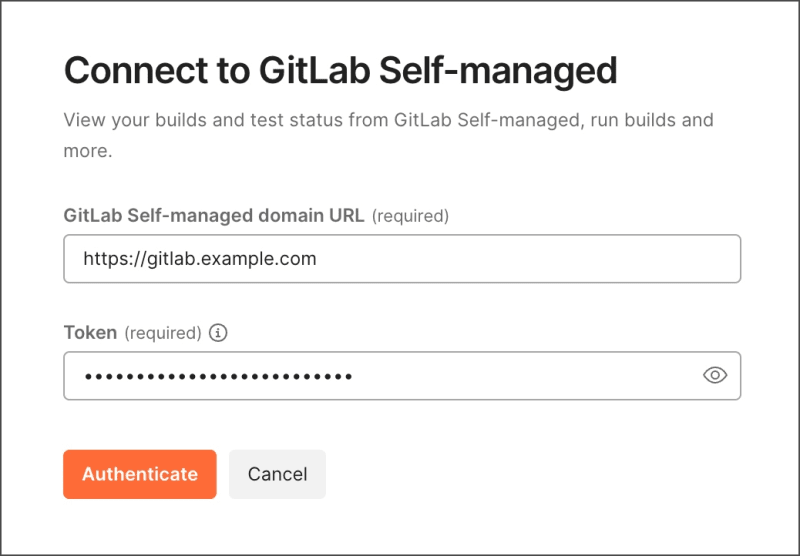Image resolution: width=800 pixels, height=556 pixels.
Task: Click "(required)" next to the domain URL label
Action: 410,215
